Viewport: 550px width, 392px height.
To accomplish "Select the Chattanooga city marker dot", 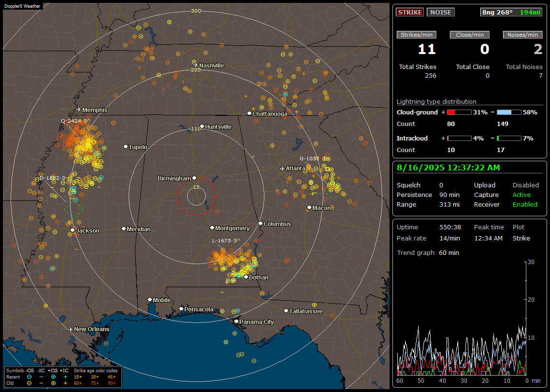I will [x=249, y=113].
